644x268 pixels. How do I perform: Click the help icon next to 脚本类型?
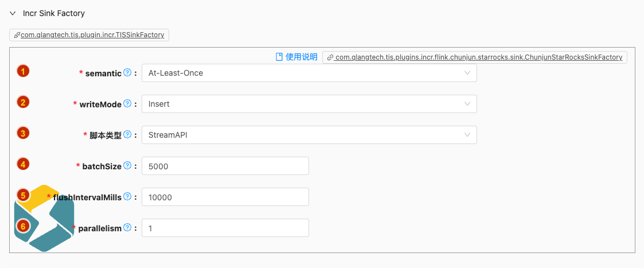pyautogui.click(x=127, y=135)
